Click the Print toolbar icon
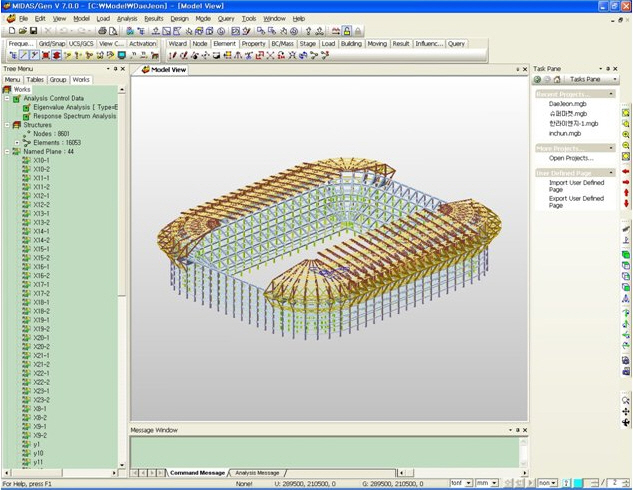This screenshot has width=633, height=490. click(102, 31)
